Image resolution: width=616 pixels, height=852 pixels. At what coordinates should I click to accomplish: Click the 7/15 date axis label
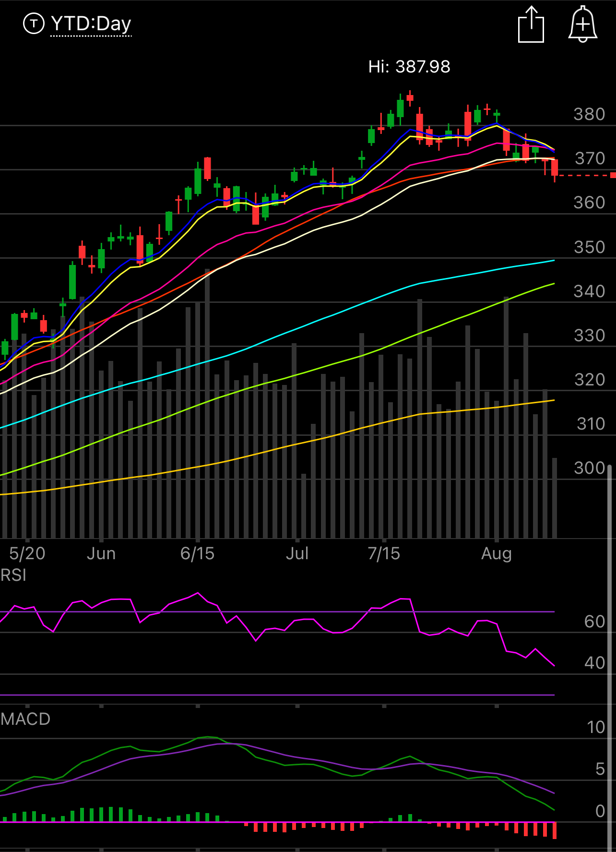pyautogui.click(x=384, y=553)
